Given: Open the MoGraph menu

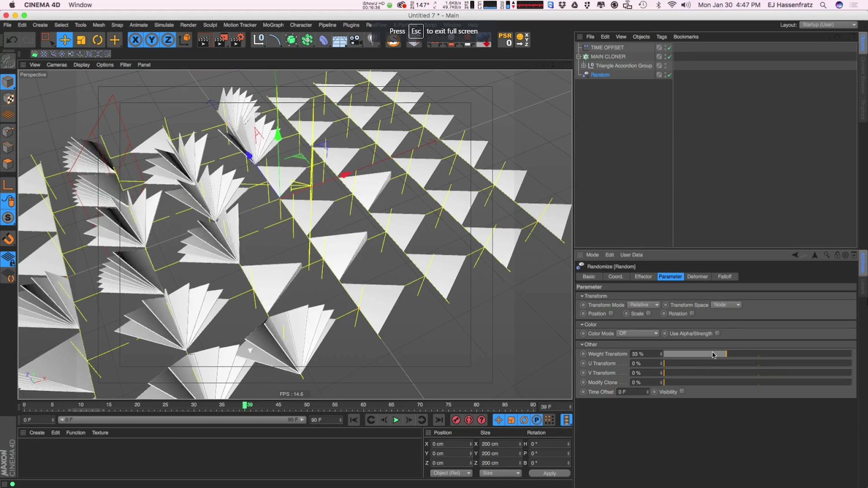Looking at the screenshot, I should tap(273, 25).
